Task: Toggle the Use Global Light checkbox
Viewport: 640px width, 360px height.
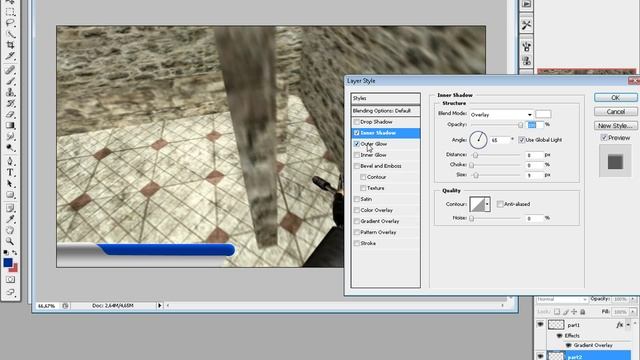Action: tap(522, 140)
